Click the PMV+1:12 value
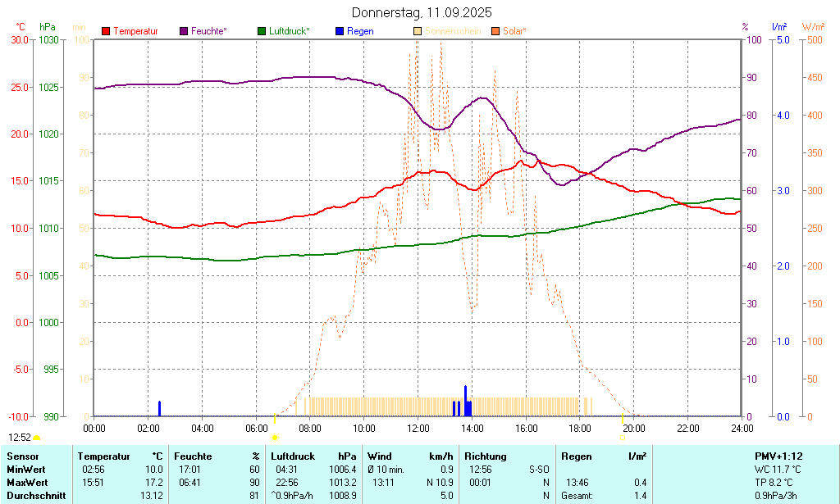The height and width of the screenshot is (504, 840). [778, 456]
